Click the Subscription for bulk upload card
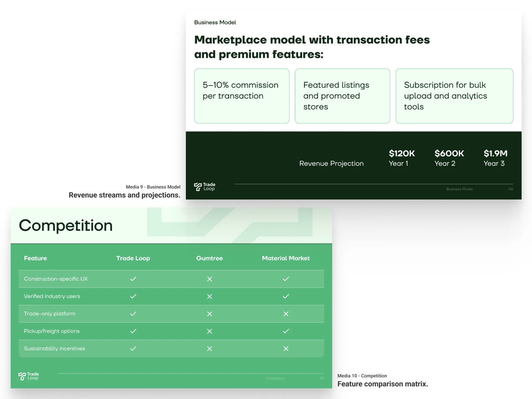This screenshot has height=399, width=532. 454,96
